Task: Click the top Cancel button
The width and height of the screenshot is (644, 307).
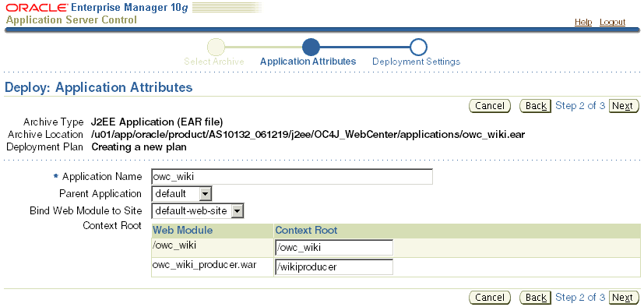Action: [490, 106]
